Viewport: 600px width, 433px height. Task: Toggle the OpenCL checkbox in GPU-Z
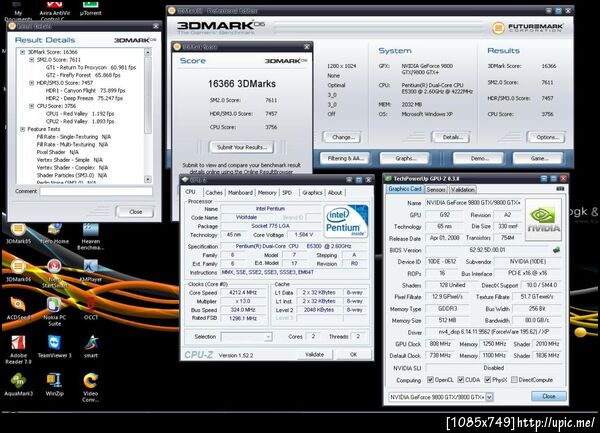click(x=430, y=379)
